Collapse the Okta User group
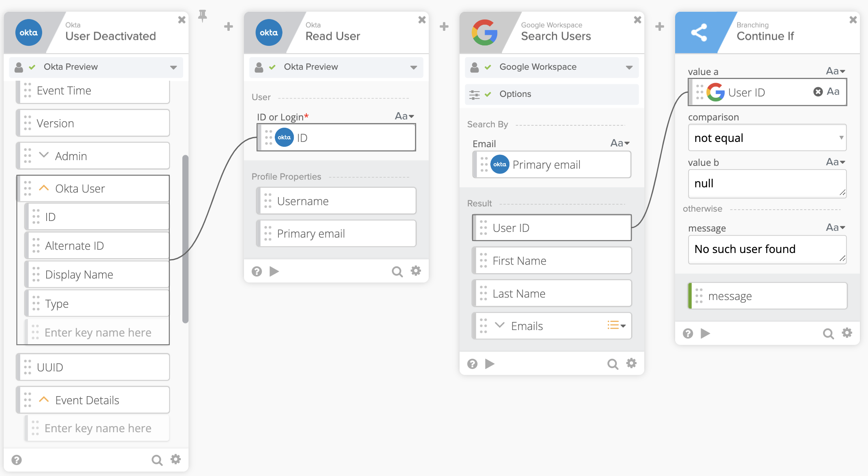Image resolution: width=868 pixels, height=476 pixels. [x=44, y=188]
